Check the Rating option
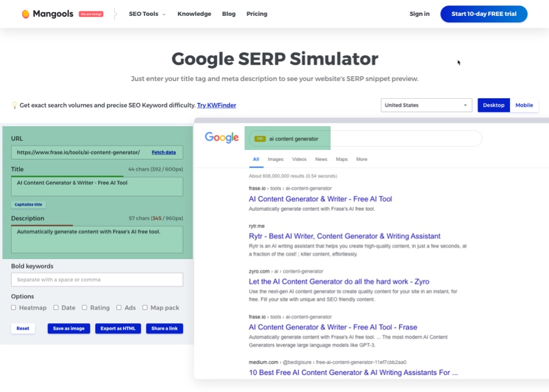 85,308
